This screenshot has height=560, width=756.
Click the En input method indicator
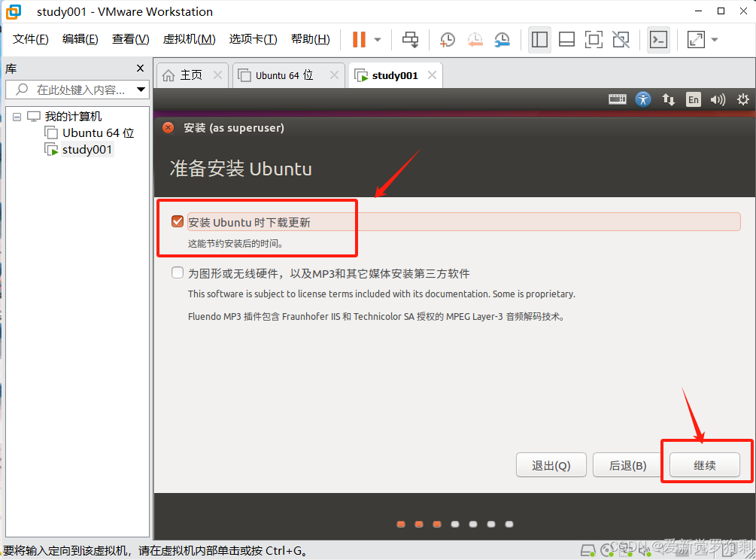click(694, 99)
